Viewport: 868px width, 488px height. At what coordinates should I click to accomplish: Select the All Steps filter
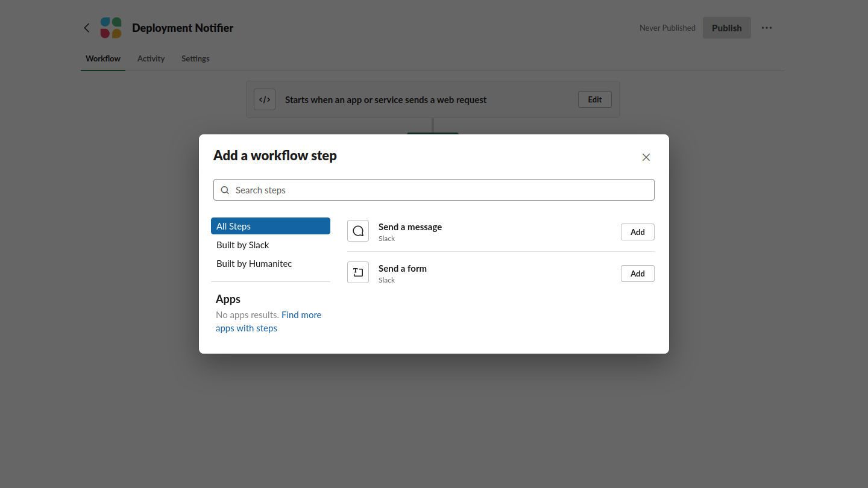tap(271, 226)
